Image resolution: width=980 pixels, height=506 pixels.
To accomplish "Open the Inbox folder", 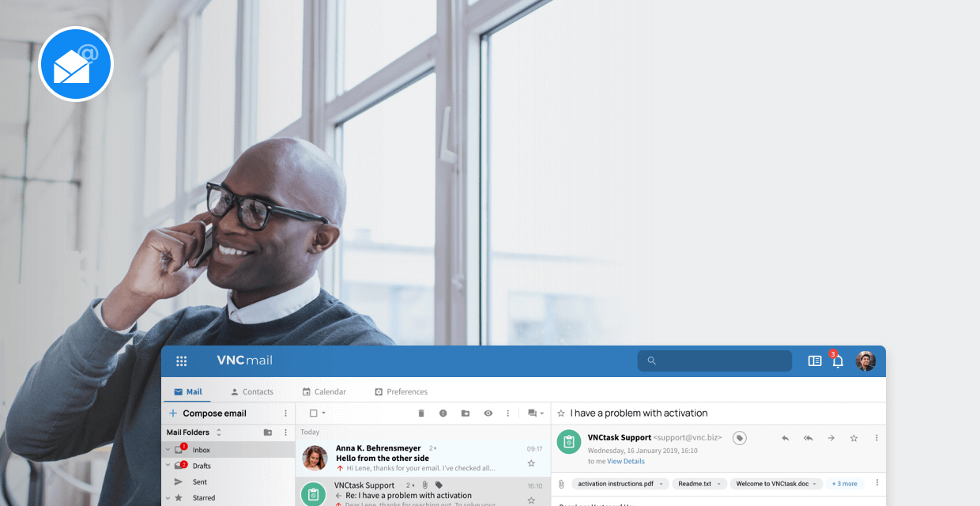I will (228, 450).
